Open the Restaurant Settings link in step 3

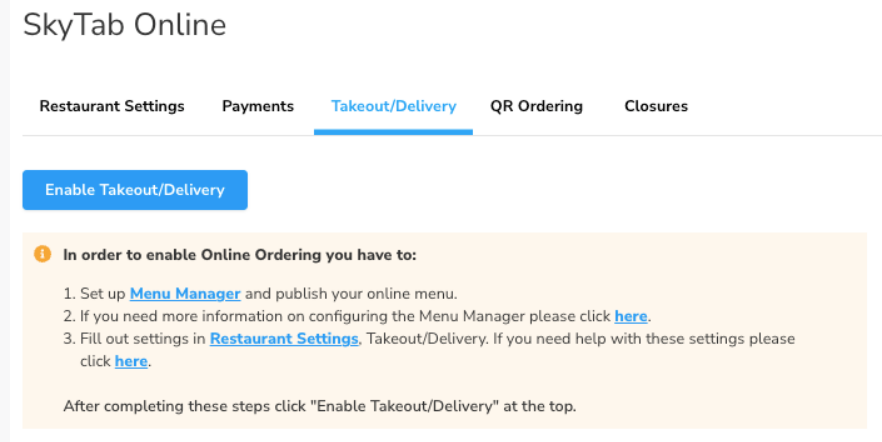click(x=284, y=339)
